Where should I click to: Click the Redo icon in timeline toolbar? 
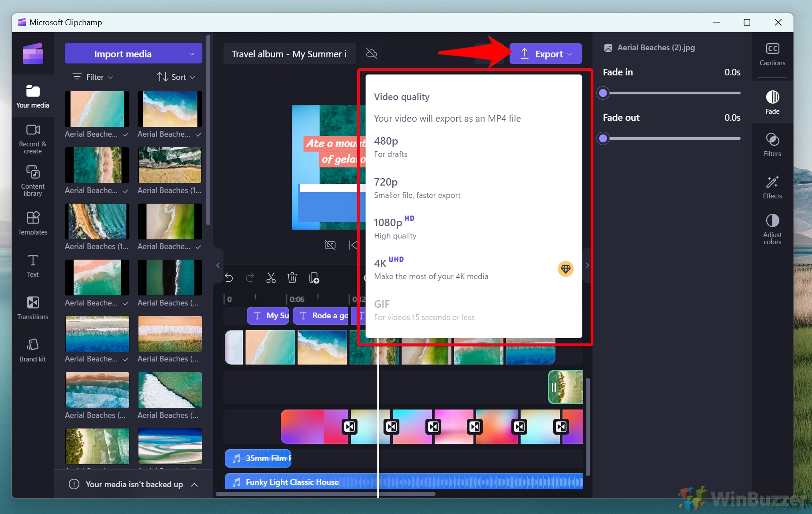click(x=250, y=278)
